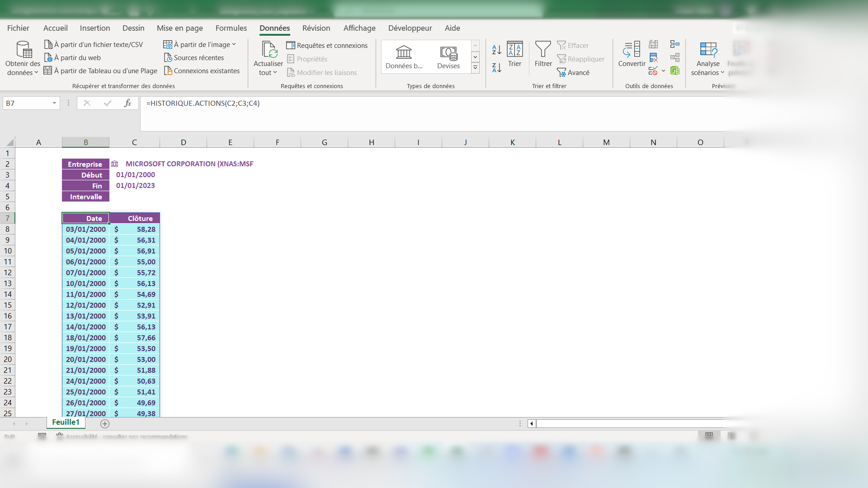
Task: Open Requêtes et connexions pane
Action: (327, 45)
